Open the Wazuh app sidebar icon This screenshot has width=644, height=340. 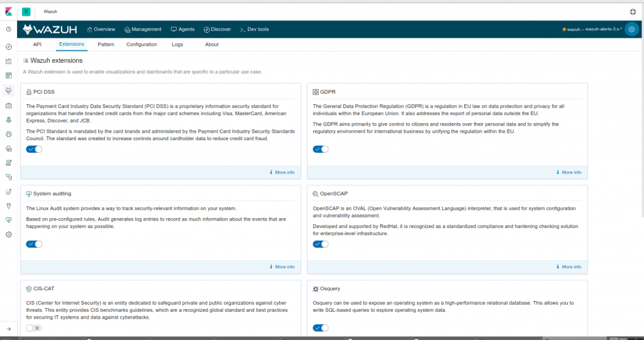click(9, 90)
